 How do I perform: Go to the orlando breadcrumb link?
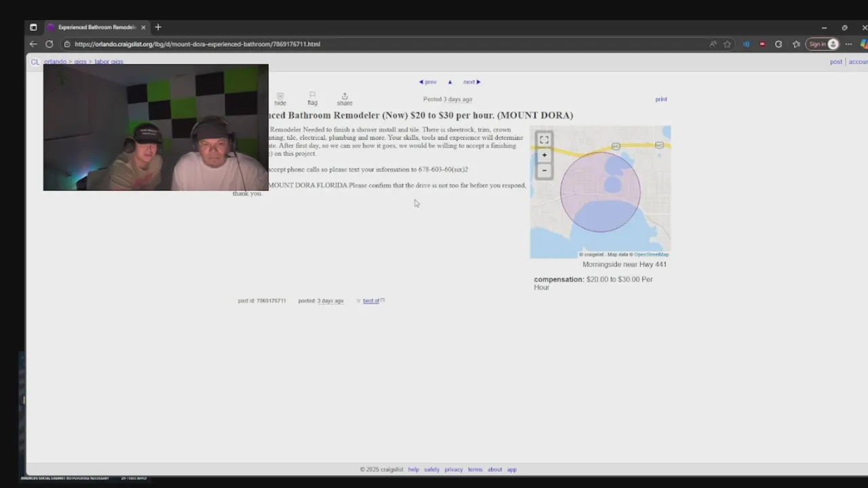tap(55, 62)
